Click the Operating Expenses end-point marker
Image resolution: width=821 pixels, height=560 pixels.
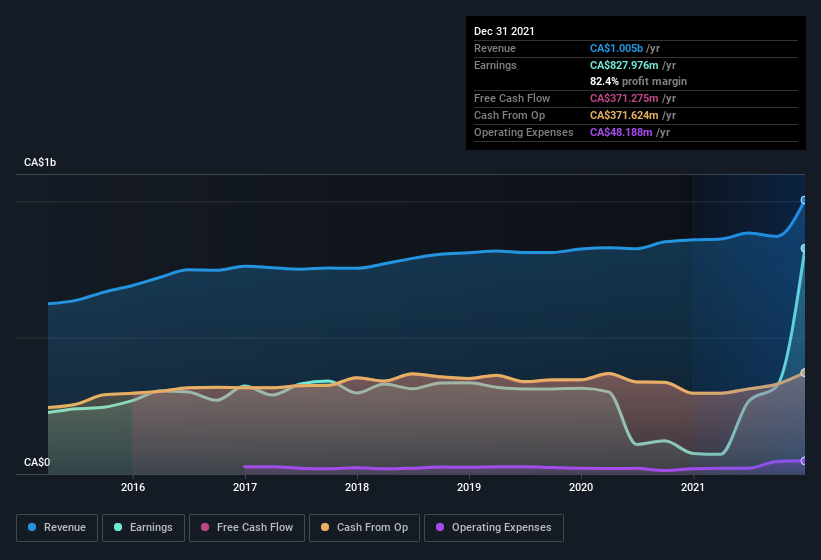point(804,461)
